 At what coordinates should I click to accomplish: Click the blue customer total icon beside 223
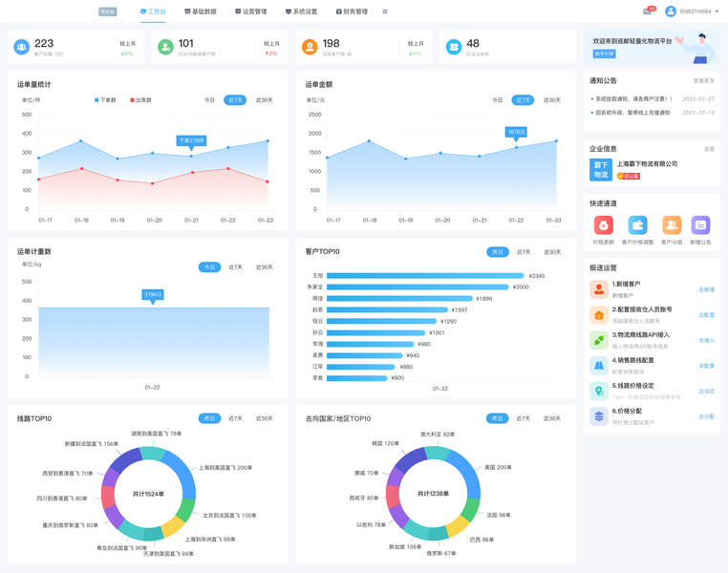(x=21, y=47)
